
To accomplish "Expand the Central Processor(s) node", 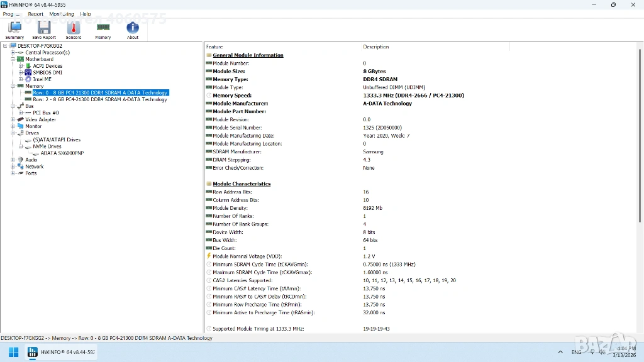I will pos(13,53).
